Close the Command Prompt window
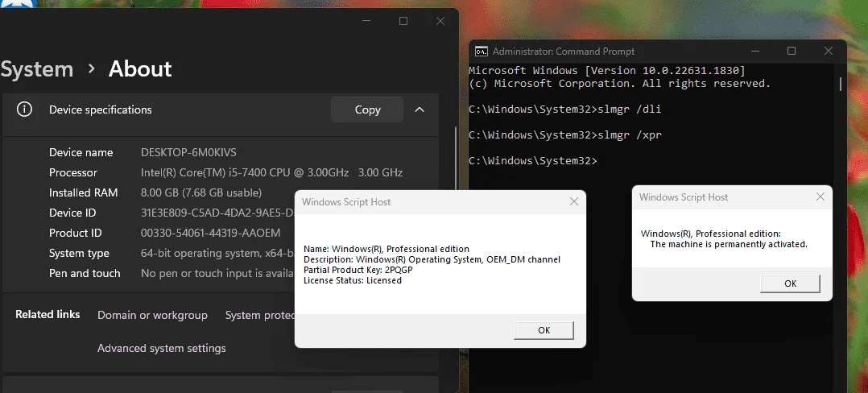Screen dimensions: 868x393 828,51
